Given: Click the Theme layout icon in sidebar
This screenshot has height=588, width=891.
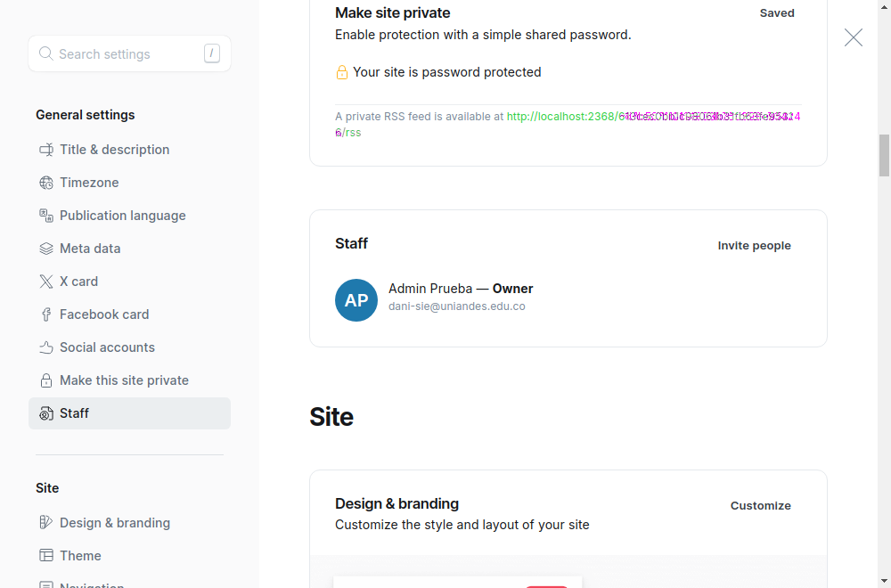Looking at the screenshot, I should click(46, 555).
